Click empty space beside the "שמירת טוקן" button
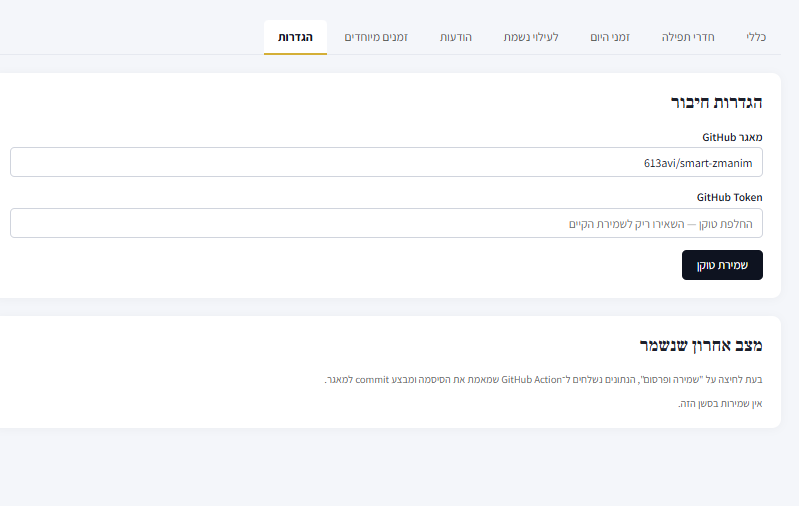The height and width of the screenshot is (506, 799). click(x=400, y=265)
